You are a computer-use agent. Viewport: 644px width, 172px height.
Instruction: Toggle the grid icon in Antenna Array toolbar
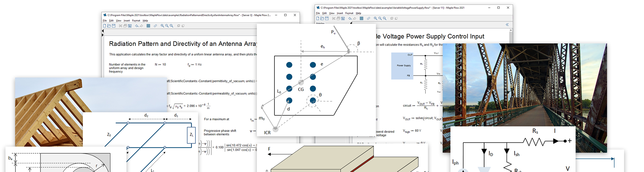[148, 26]
